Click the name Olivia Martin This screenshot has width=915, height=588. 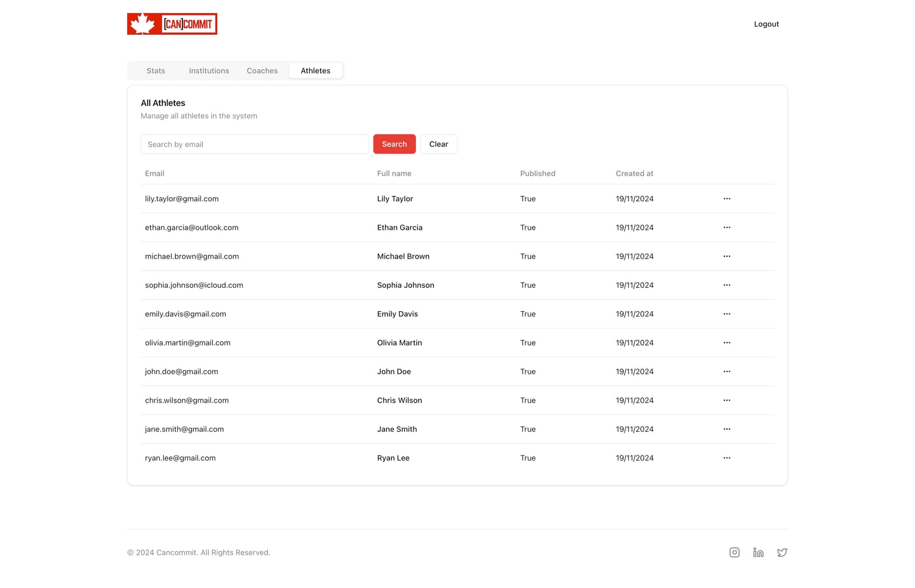click(399, 343)
